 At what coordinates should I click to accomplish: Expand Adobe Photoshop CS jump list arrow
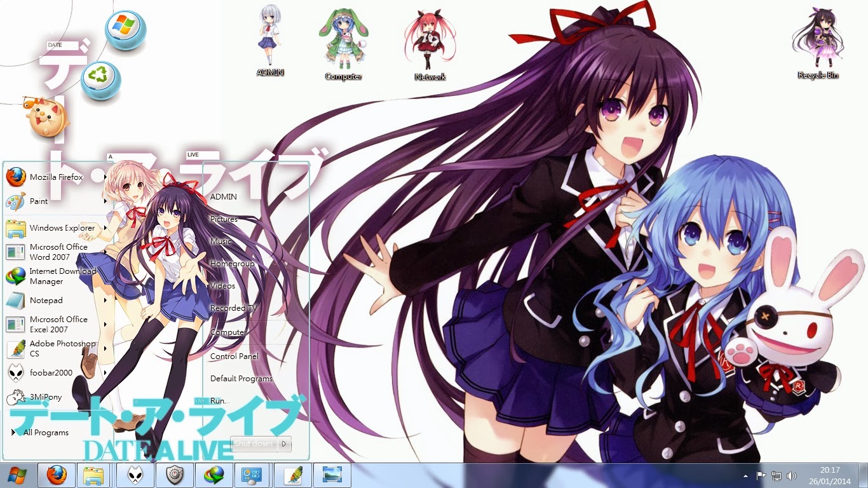(105, 349)
